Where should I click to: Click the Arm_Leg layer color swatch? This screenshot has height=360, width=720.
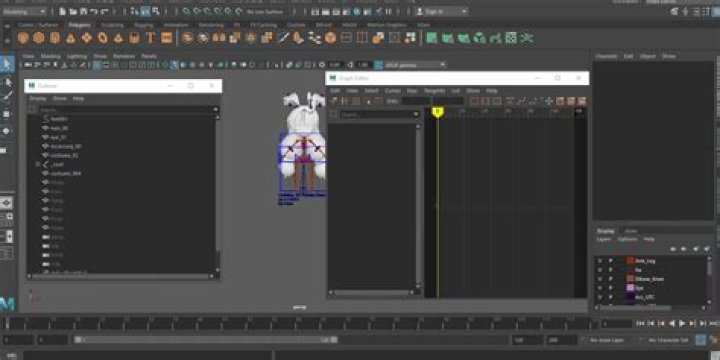[x=630, y=261]
